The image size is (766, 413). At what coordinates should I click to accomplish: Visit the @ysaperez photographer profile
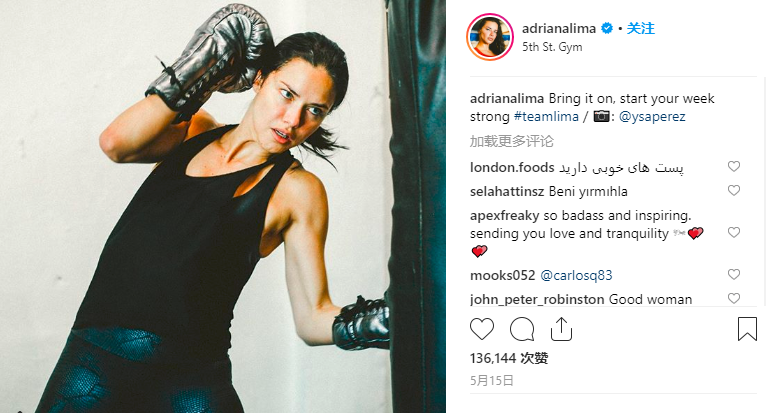tap(652, 117)
